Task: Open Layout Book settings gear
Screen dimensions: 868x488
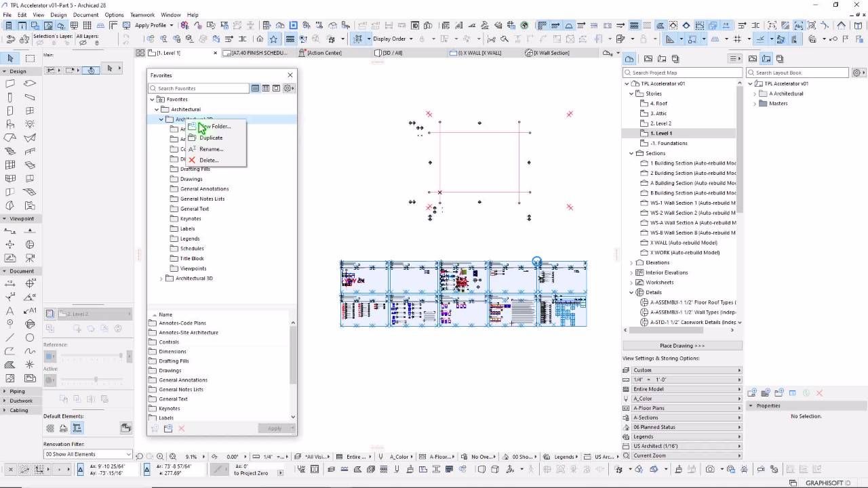Action: pos(858,73)
